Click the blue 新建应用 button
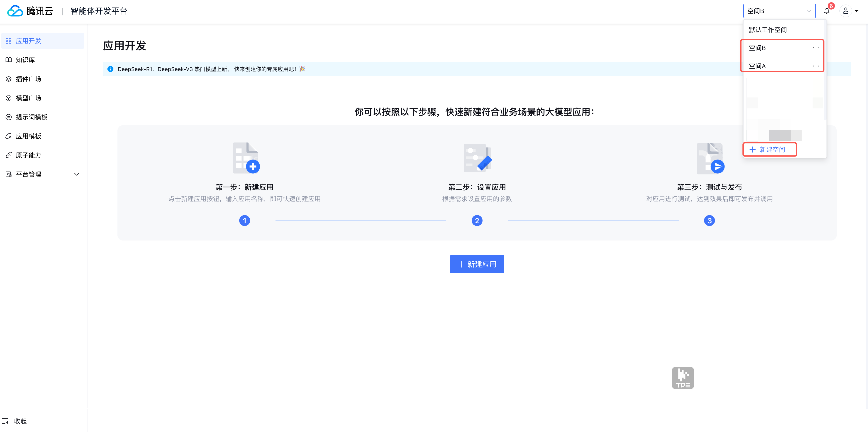Viewport: 868px width, 432px height. (x=477, y=264)
